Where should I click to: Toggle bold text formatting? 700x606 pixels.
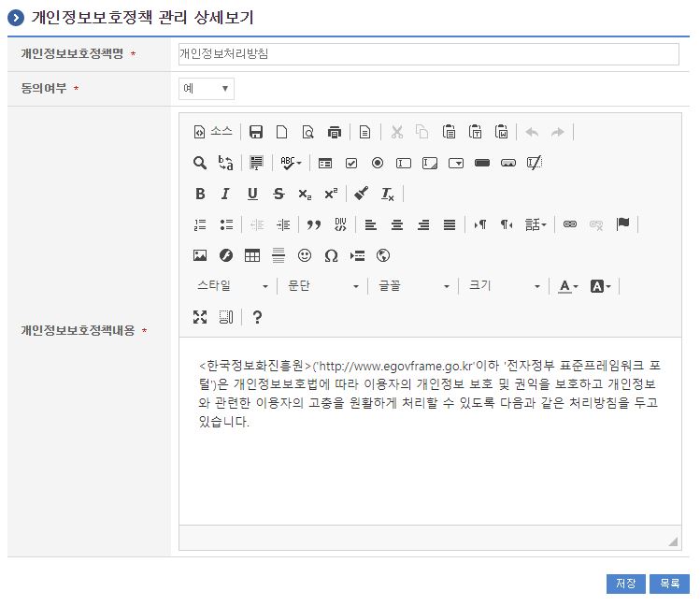pos(200,194)
